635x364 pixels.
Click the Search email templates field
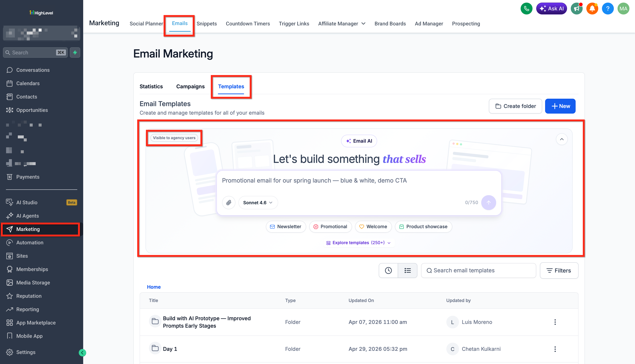pos(478,270)
